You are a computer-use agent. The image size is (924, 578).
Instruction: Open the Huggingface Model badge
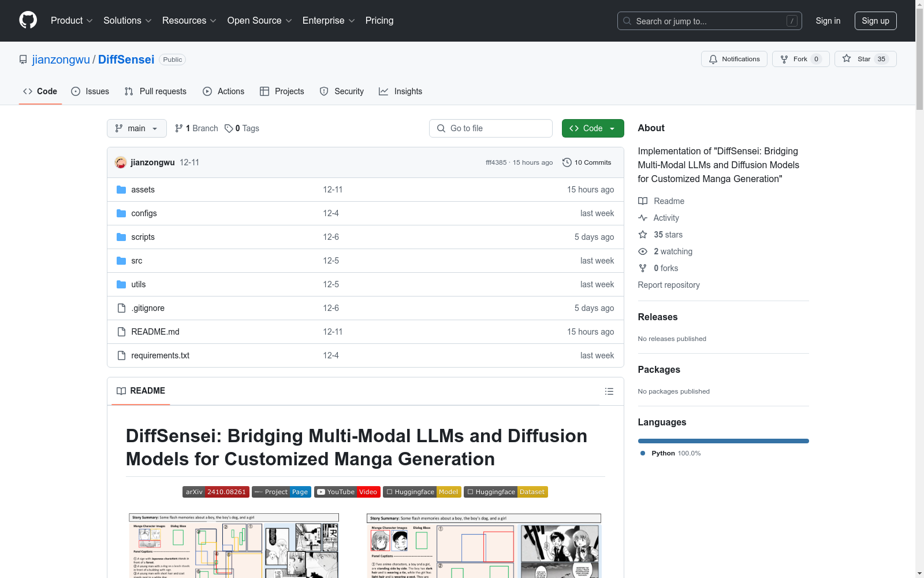(x=422, y=492)
